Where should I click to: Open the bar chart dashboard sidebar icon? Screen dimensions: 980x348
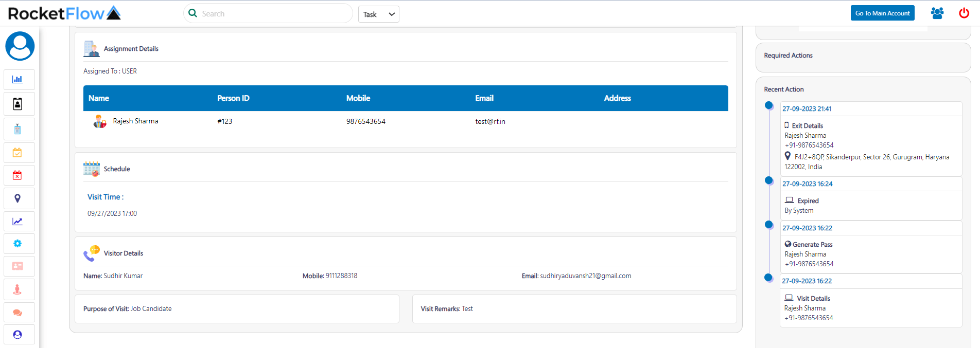point(17,80)
